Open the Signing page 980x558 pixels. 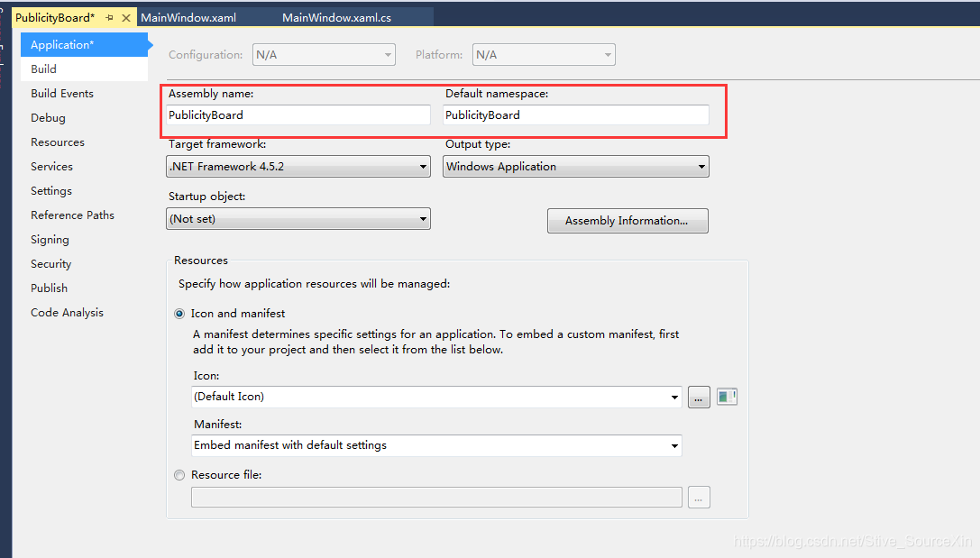coord(50,240)
